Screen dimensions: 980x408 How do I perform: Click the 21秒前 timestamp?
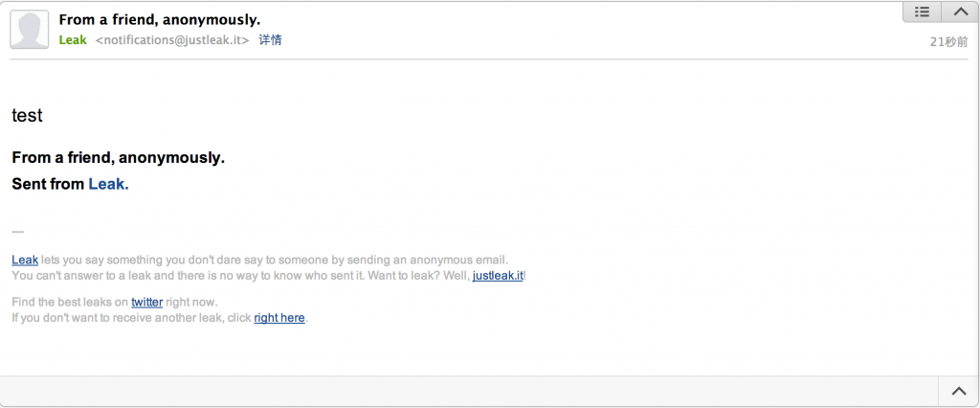click(948, 41)
